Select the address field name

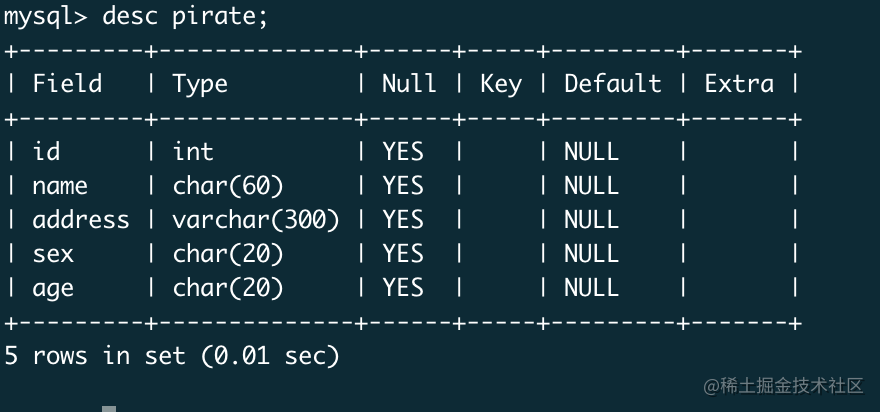[81, 219]
